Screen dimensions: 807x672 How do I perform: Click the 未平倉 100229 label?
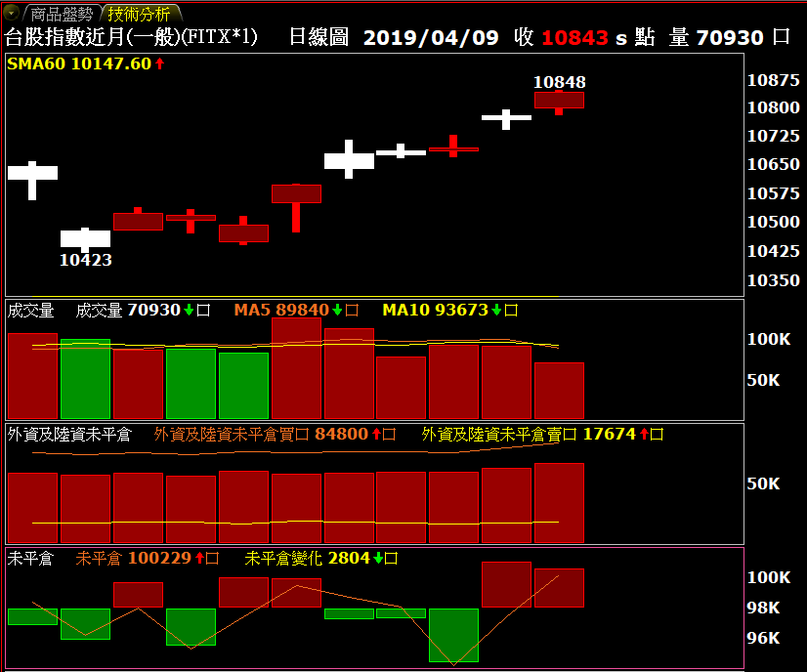tap(148, 559)
